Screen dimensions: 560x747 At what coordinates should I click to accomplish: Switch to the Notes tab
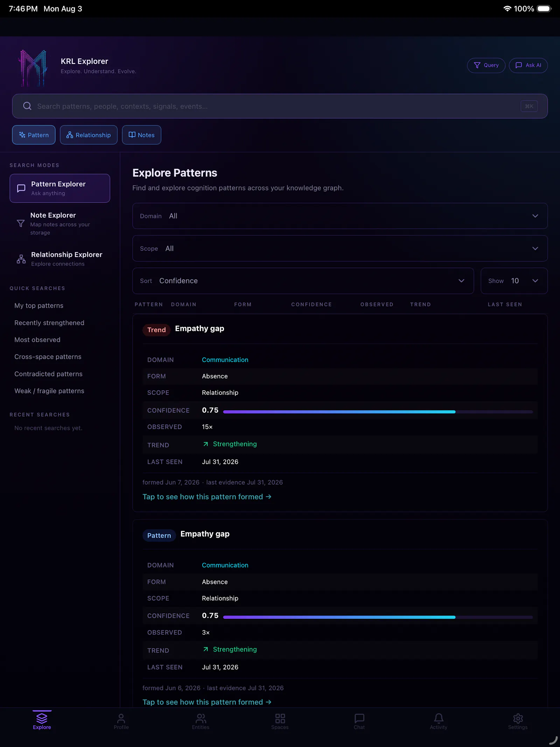pos(141,135)
